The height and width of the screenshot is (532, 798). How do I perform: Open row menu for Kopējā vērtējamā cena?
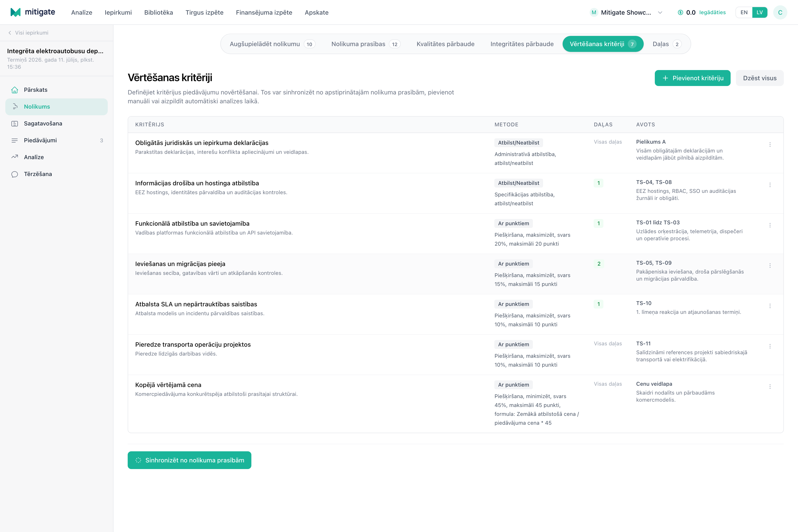click(770, 387)
